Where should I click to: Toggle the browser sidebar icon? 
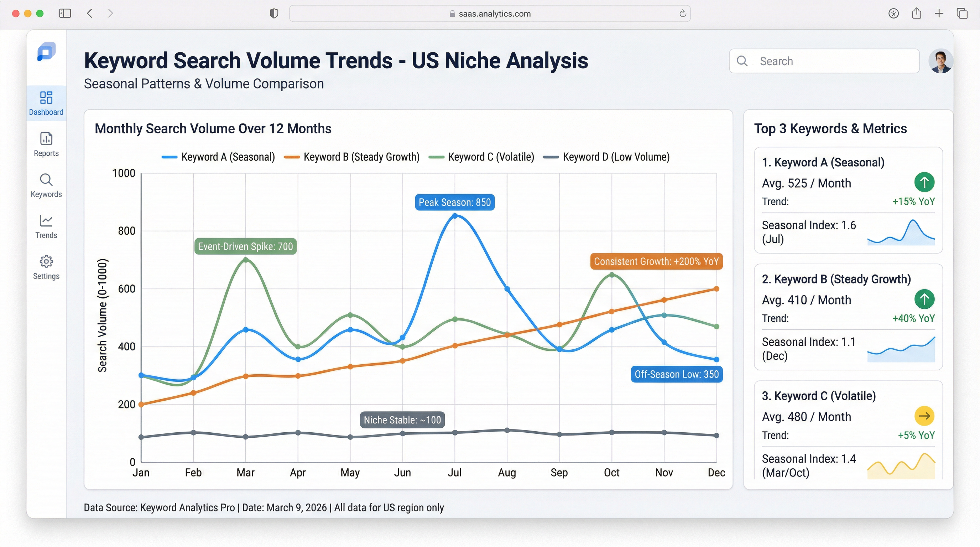pyautogui.click(x=65, y=13)
